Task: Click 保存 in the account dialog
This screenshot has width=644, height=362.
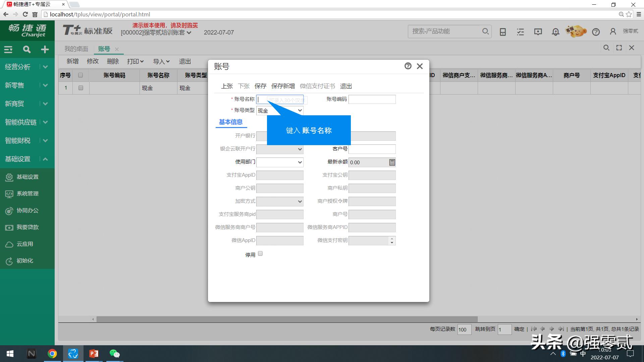Action: point(261,86)
